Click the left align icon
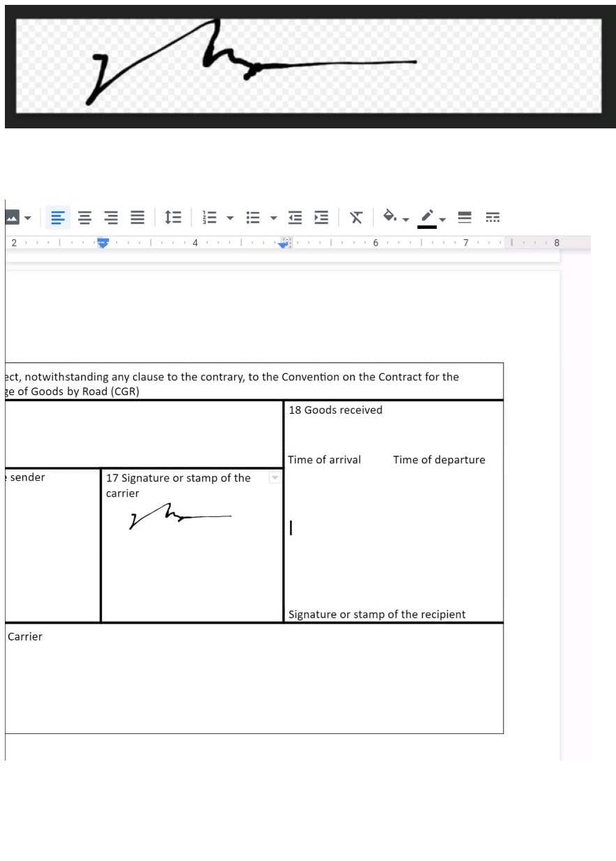 pyautogui.click(x=59, y=218)
